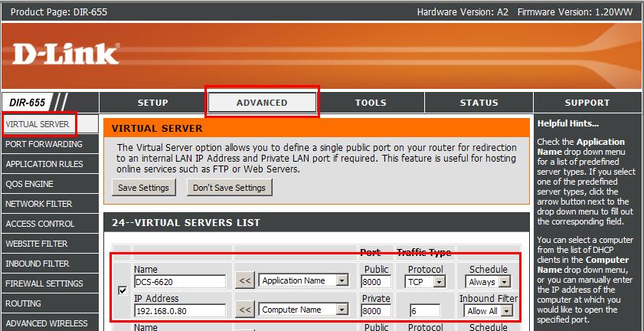Open the Schedule Always dropdown
This screenshot has width=644, height=331.
tap(489, 282)
